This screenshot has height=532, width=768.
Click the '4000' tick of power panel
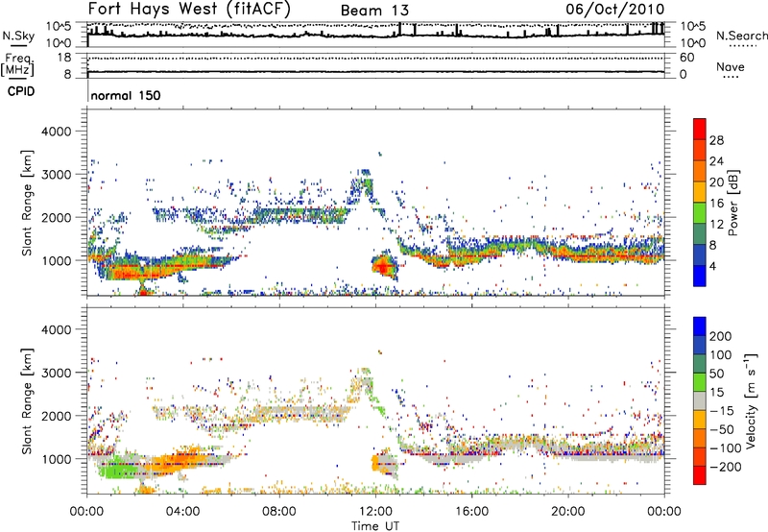click(x=57, y=132)
